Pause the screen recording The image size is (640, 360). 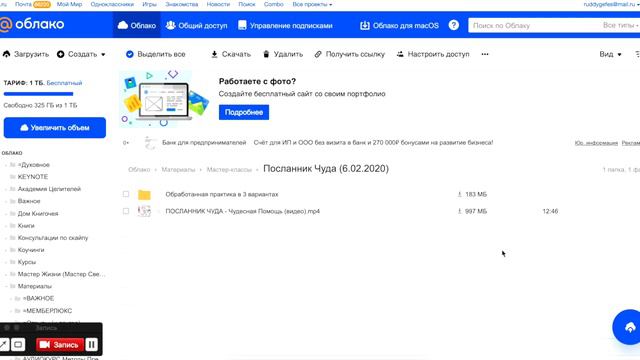(91, 344)
